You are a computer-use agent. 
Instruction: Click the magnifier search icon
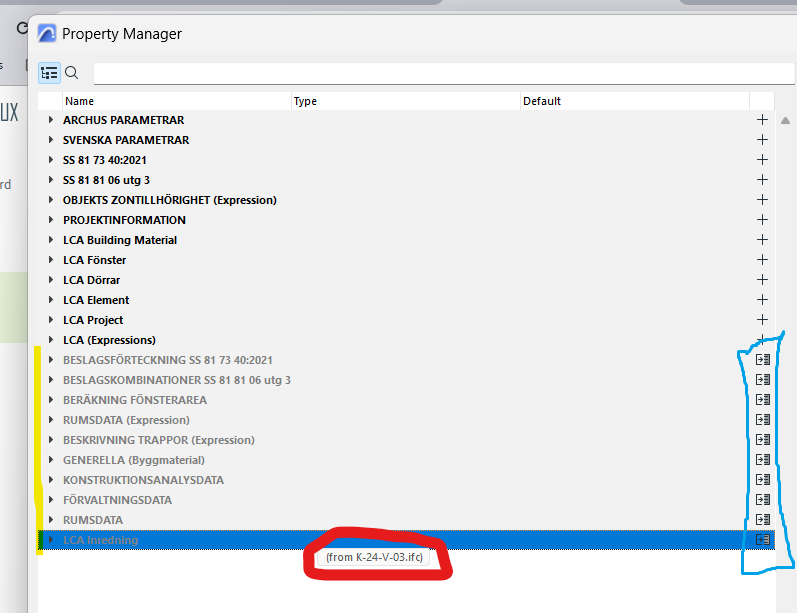[x=71, y=73]
